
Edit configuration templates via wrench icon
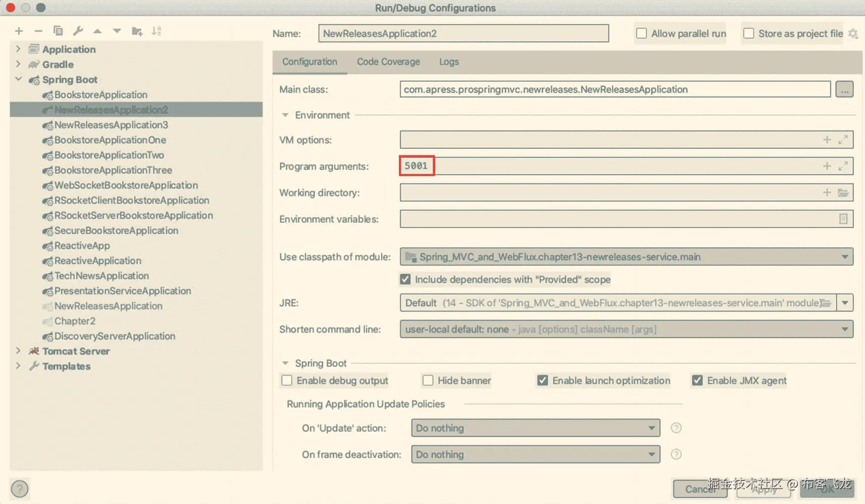tap(77, 31)
